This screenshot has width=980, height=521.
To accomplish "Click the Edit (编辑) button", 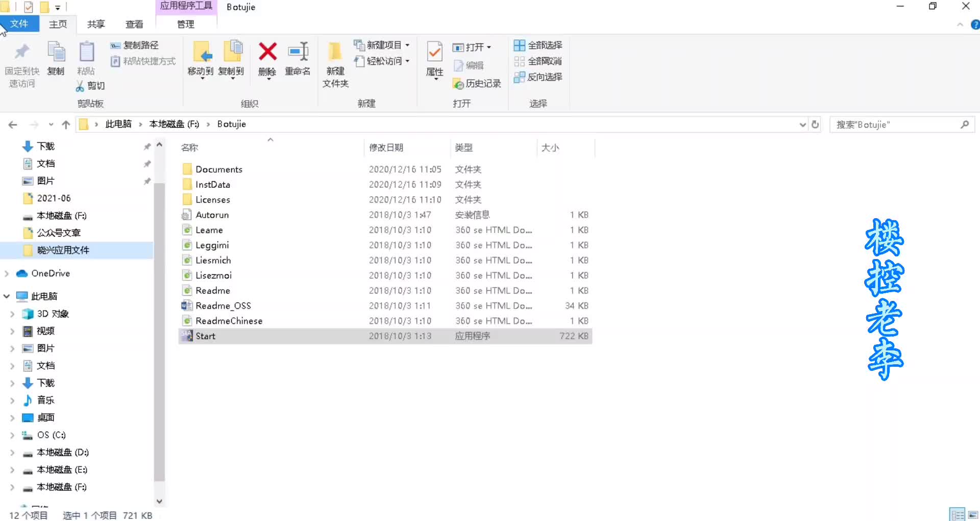I will click(469, 65).
